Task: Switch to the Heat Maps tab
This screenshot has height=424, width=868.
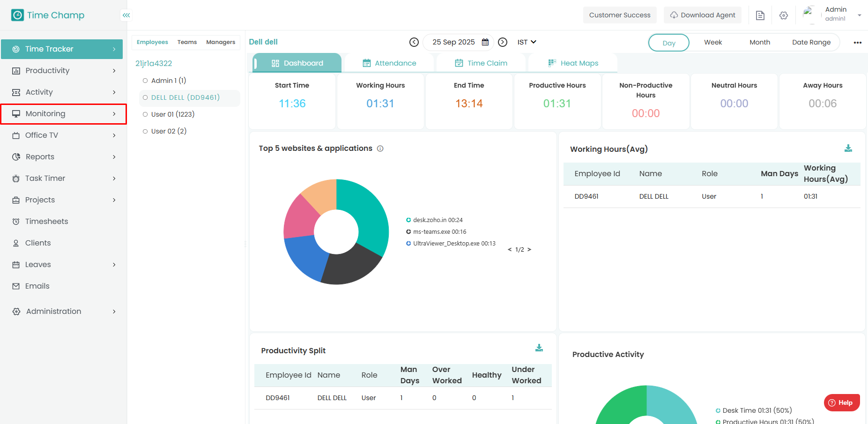Action: coord(573,63)
